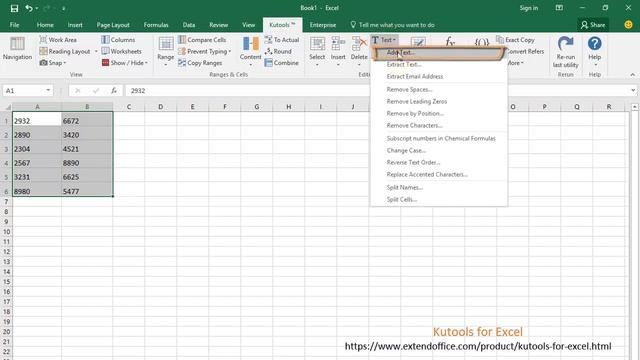Click the Combine tool
The width and height of the screenshot is (640, 360).
281,63
